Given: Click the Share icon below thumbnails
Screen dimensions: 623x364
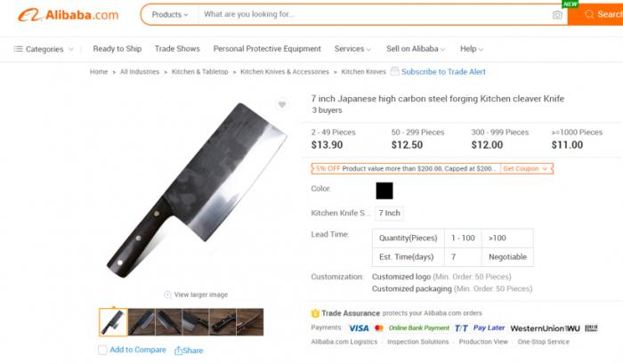Looking at the screenshot, I should point(179,351).
